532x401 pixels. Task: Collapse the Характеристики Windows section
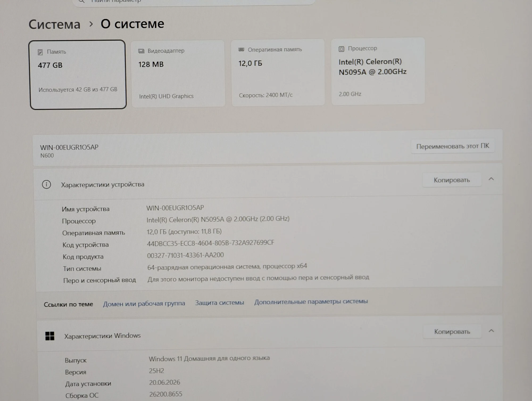(x=491, y=331)
